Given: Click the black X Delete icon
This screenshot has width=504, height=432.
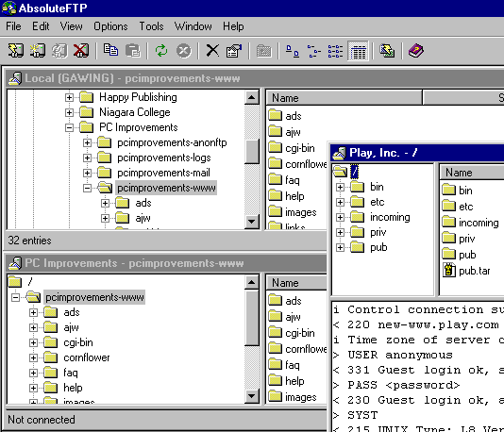Looking at the screenshot, I should click(212, 51).
